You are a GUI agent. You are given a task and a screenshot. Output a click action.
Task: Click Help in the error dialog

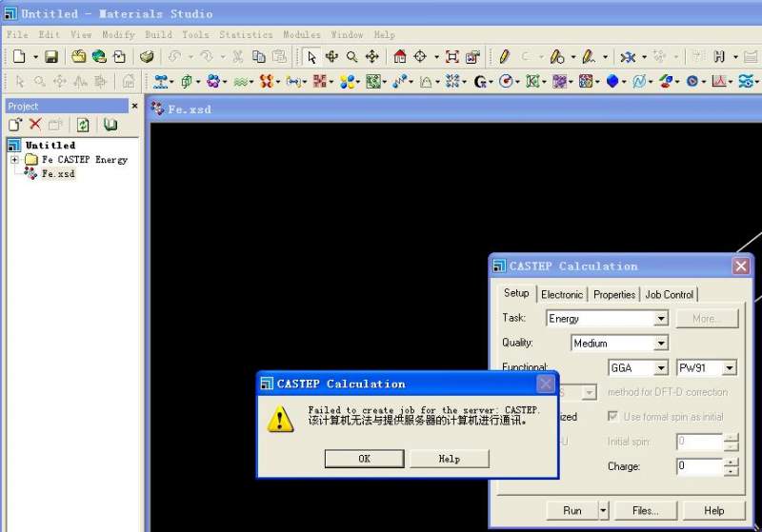pyautogui.click(x=449, y=459)
